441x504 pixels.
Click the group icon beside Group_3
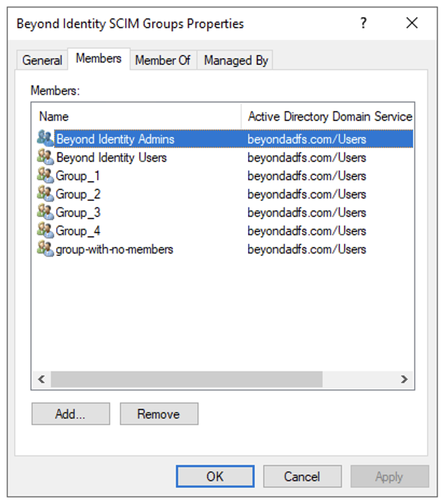tap(45, 212)
